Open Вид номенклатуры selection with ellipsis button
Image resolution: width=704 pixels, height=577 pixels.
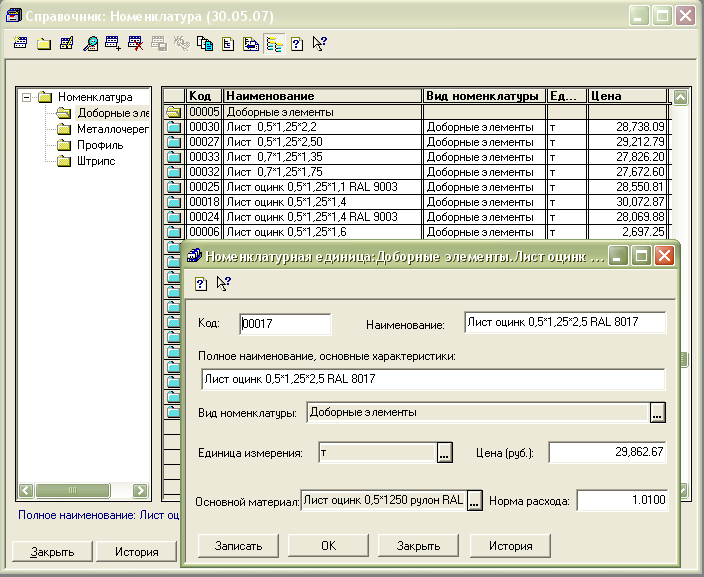pos(657,412)
